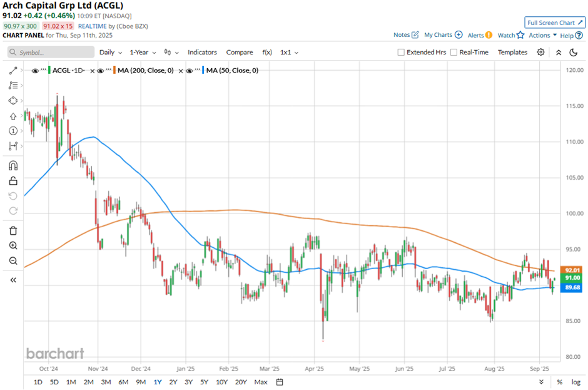Pick the price range measure tool
This screenshot has height=390, width=588.
click(x=13, y=146)
